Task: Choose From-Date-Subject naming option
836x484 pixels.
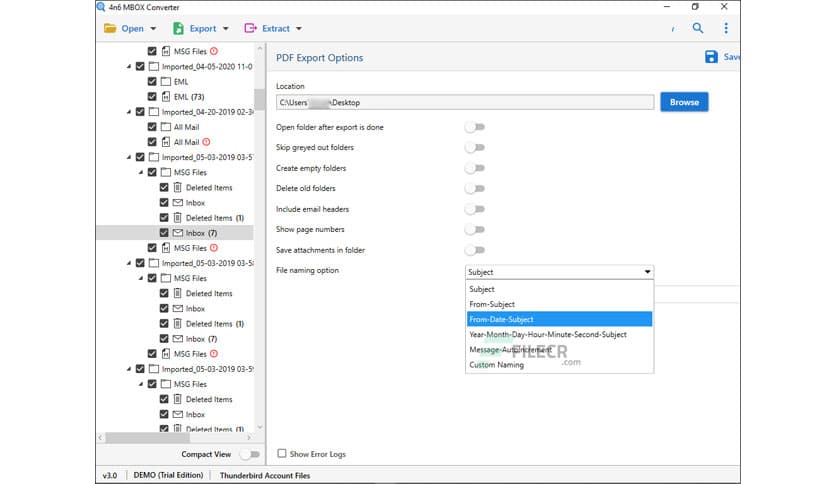Action: click(x=559, y=319)
